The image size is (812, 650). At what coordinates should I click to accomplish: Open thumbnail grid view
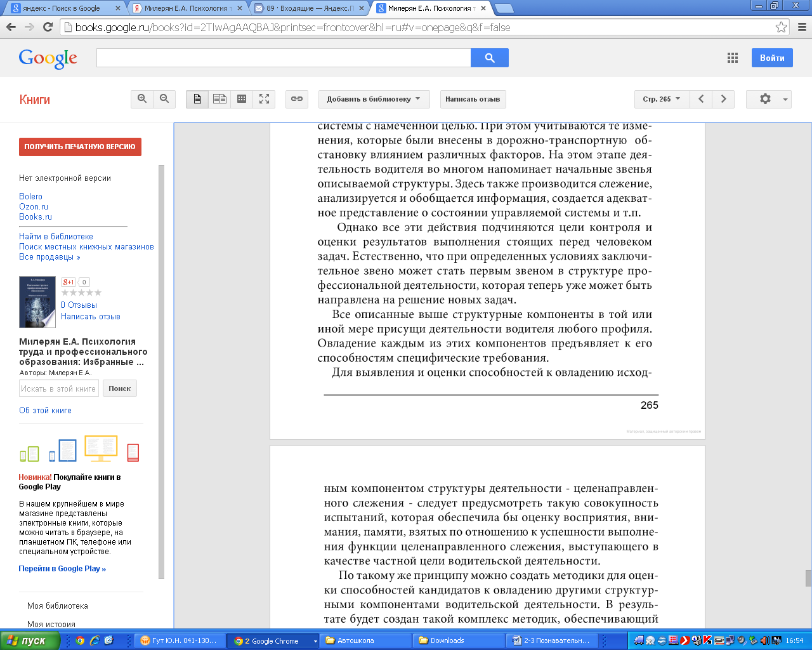pyautogui.click(x=242, y=99)
